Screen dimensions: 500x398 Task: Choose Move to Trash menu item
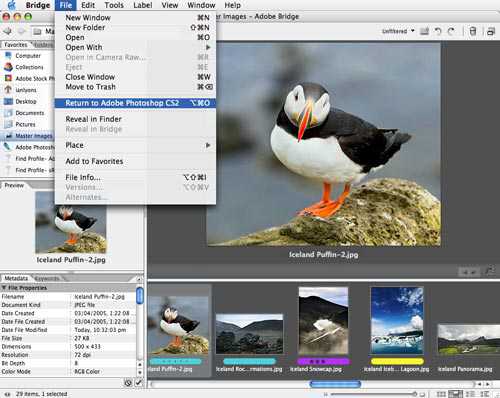135,87
